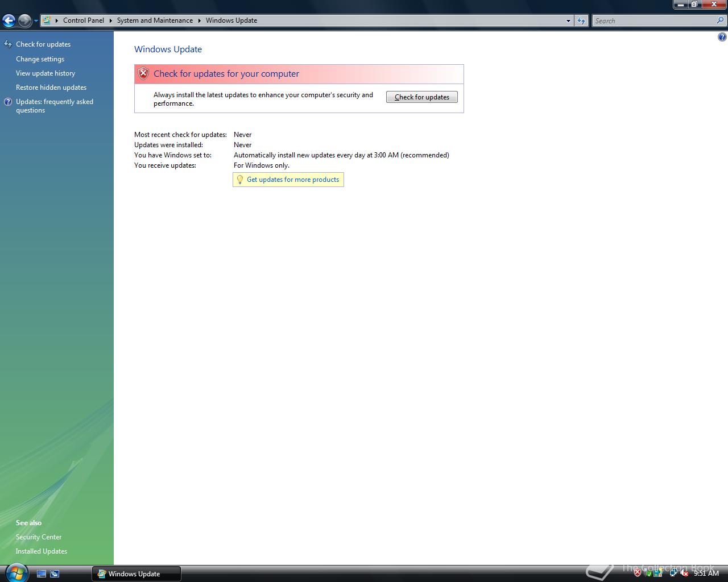Click Get updates for more products

(293, 180)
